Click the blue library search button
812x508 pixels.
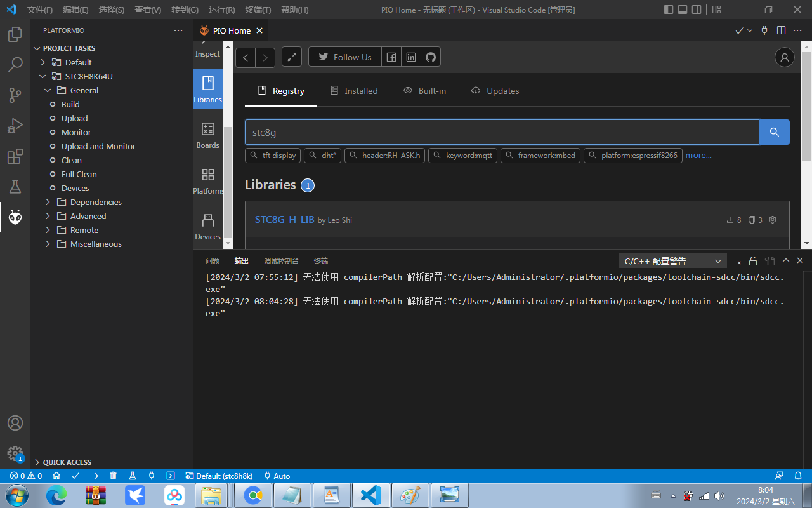tap(775, 132)
